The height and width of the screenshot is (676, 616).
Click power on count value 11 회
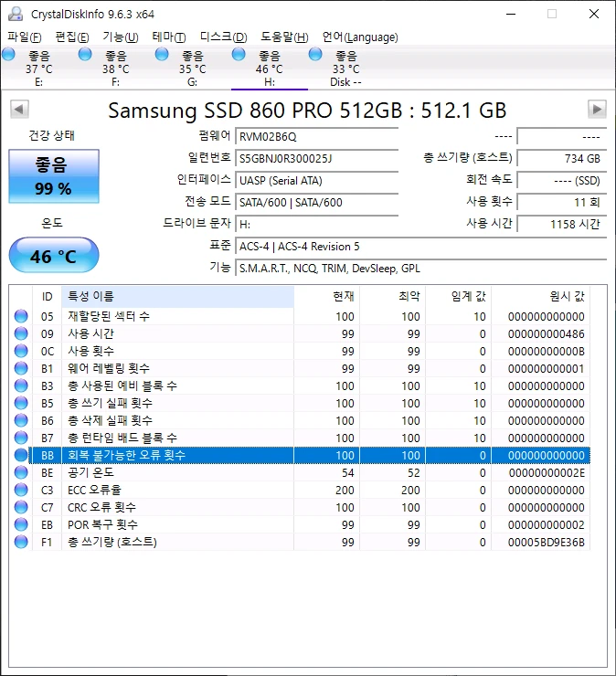click(562, 203)
